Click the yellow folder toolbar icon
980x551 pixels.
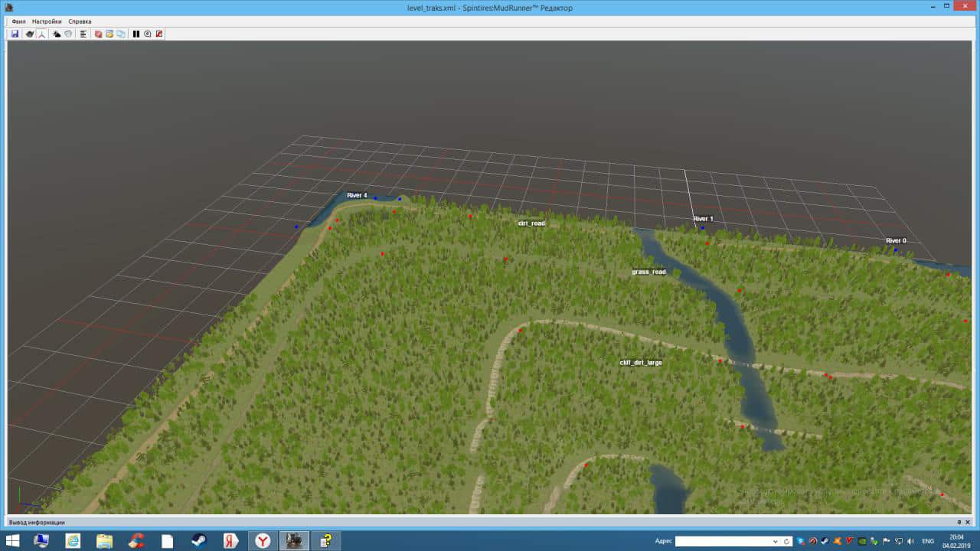click(109, 34)
